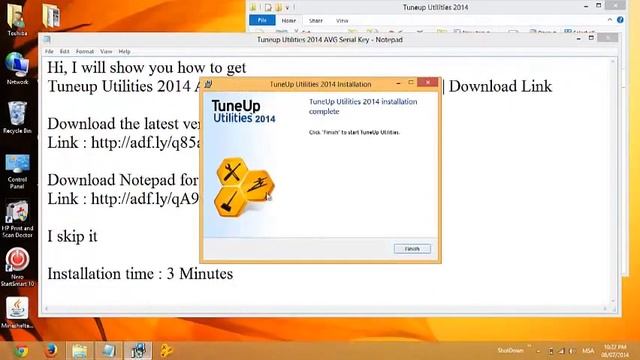Click Notepad's horizontal scrollbar left arrow
The height and width of the screenshot is (360, 640).
click(x=46, y=309)
